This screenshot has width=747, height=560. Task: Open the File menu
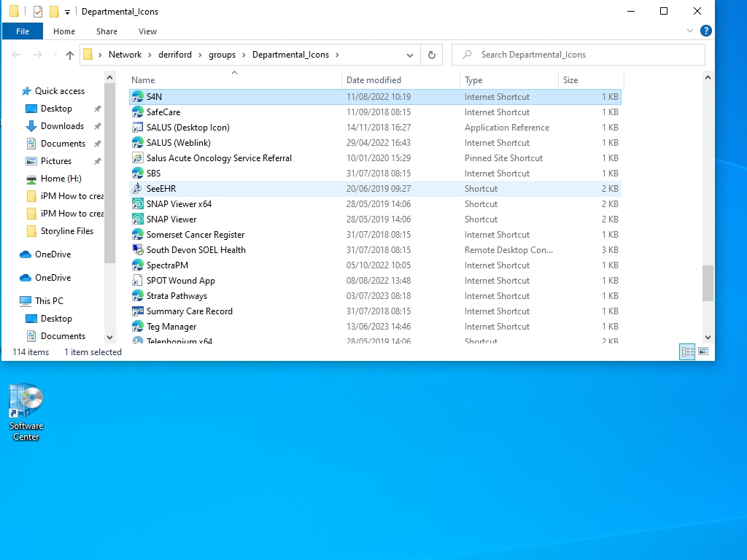click(23, 31)
